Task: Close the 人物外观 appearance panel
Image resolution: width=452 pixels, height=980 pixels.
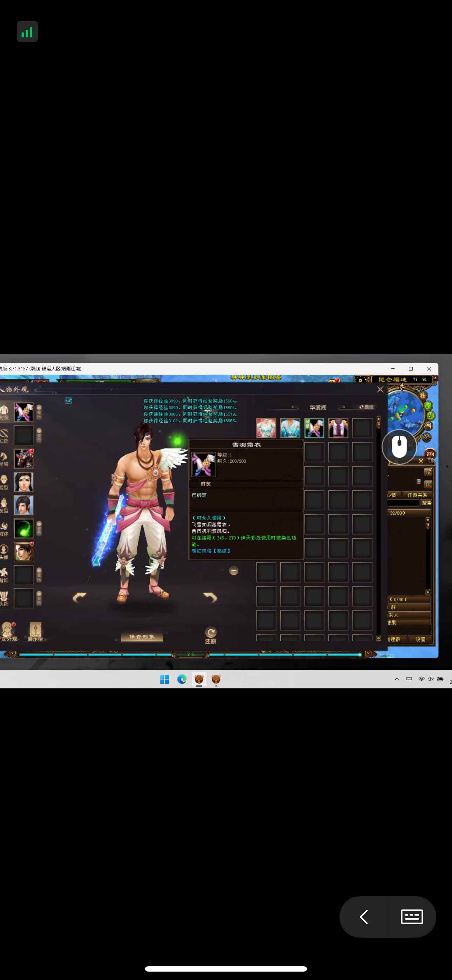Action: 380,389
